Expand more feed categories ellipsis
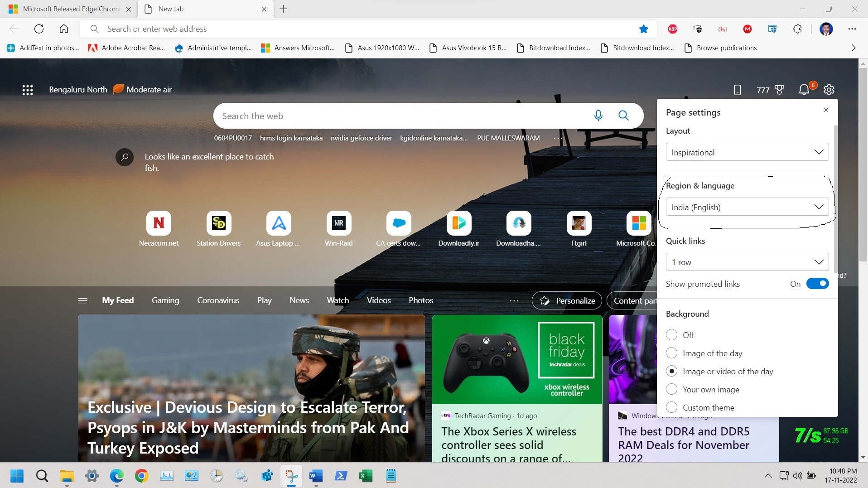868x488 pixels. pos(514,300)
